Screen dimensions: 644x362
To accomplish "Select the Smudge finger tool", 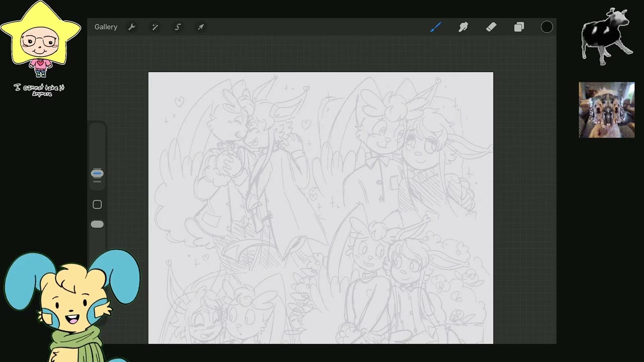I will point(463,27).
